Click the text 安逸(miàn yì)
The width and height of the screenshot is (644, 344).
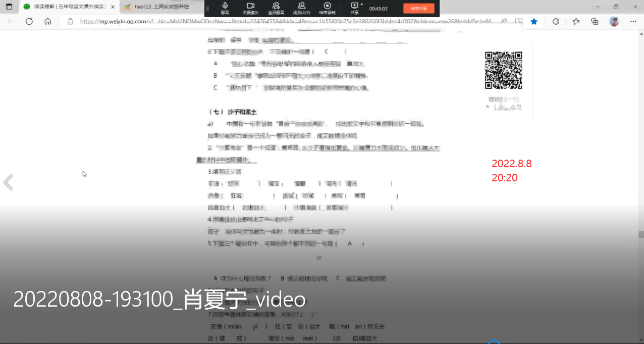tap(239, 326)
